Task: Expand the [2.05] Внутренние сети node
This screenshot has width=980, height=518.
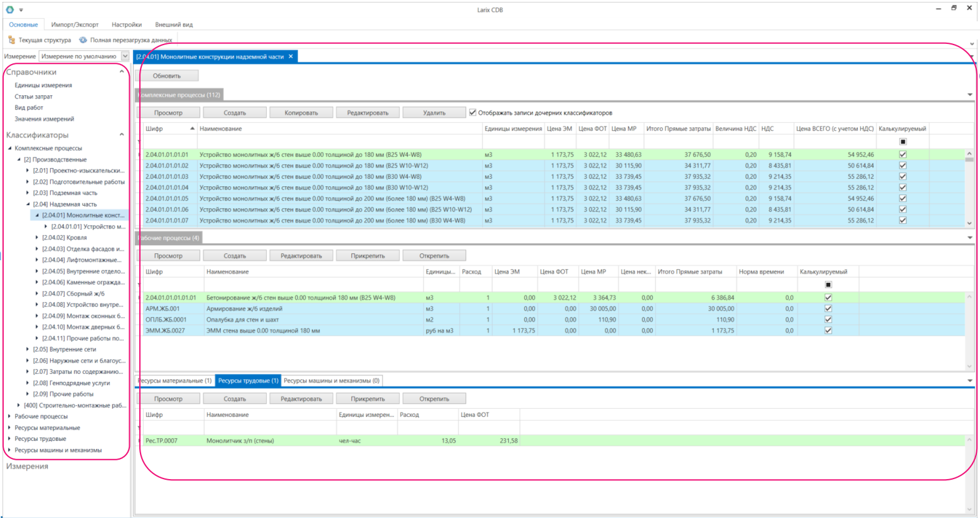Action: coord(28,349)
